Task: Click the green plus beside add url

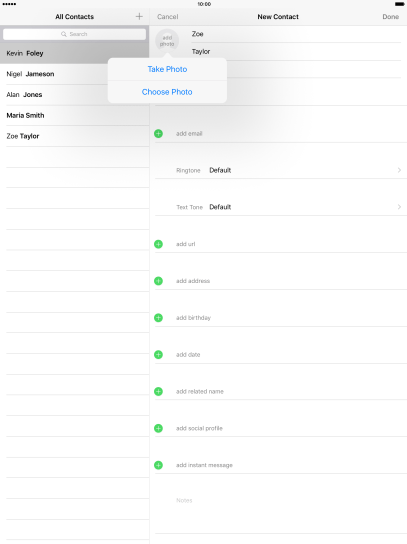Action: point(158,244)
